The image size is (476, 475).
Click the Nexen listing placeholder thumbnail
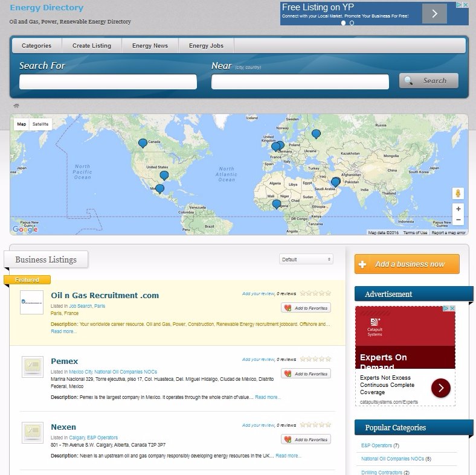tap(33, 433)
